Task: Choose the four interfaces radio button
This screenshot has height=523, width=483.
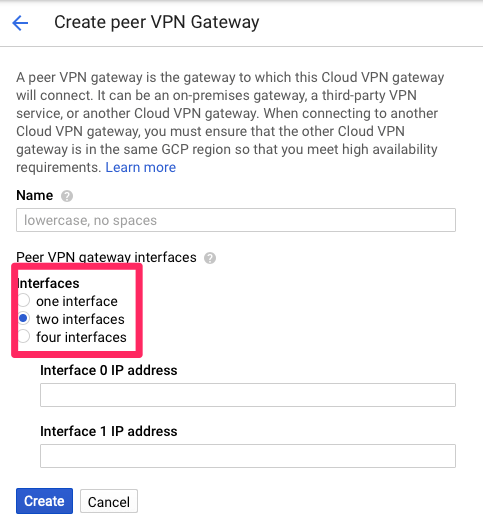Action: click(x=24, y=336)
